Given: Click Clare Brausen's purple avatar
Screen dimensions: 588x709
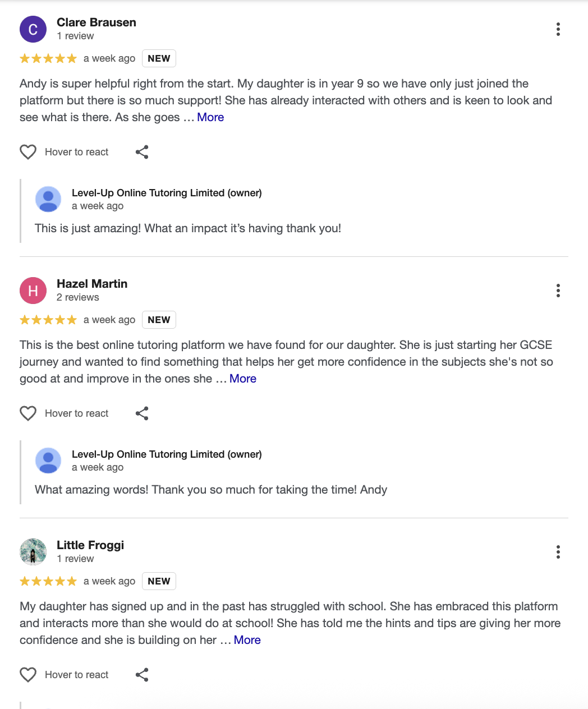Looking at the screenshot, I should [x=33, y=29].
